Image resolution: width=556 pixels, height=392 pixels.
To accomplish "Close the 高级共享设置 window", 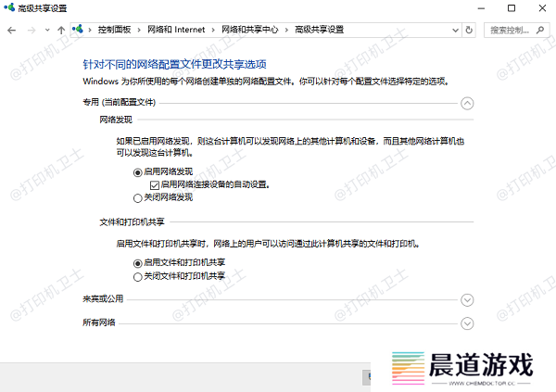I will point(542,8).
